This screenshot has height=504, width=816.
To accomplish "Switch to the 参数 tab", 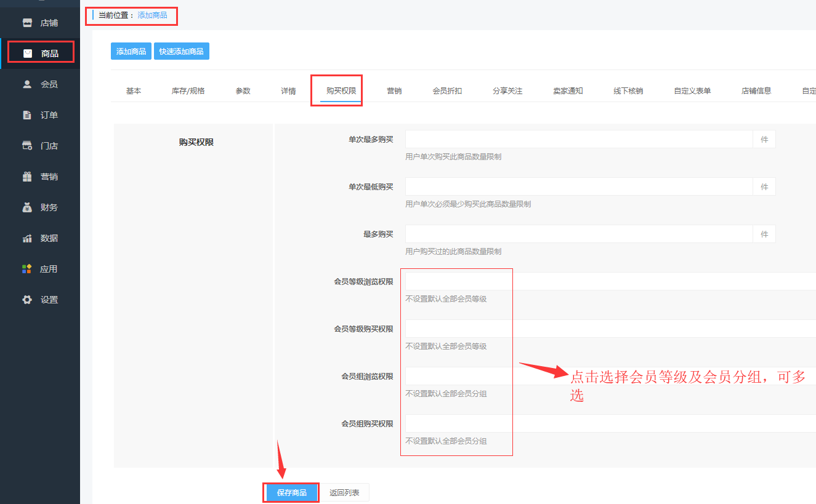I will tap(243, 90).
